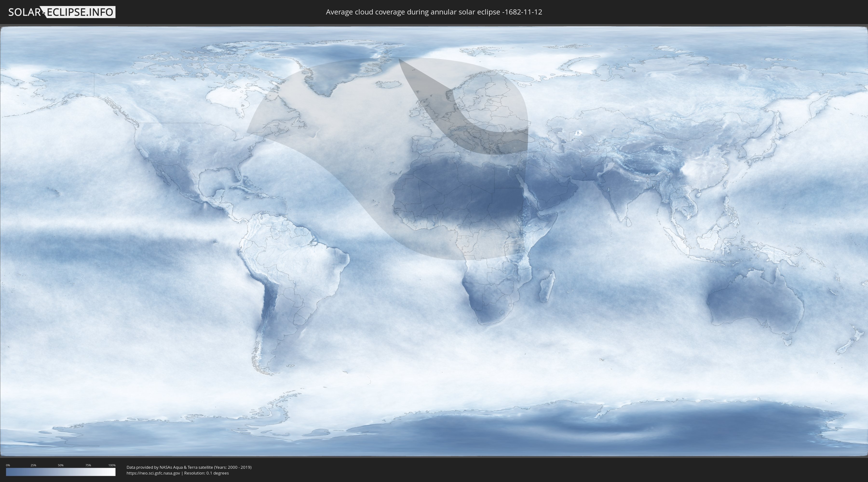Click the 25% legend label
The image size is (868, 482).
(33, 465)
